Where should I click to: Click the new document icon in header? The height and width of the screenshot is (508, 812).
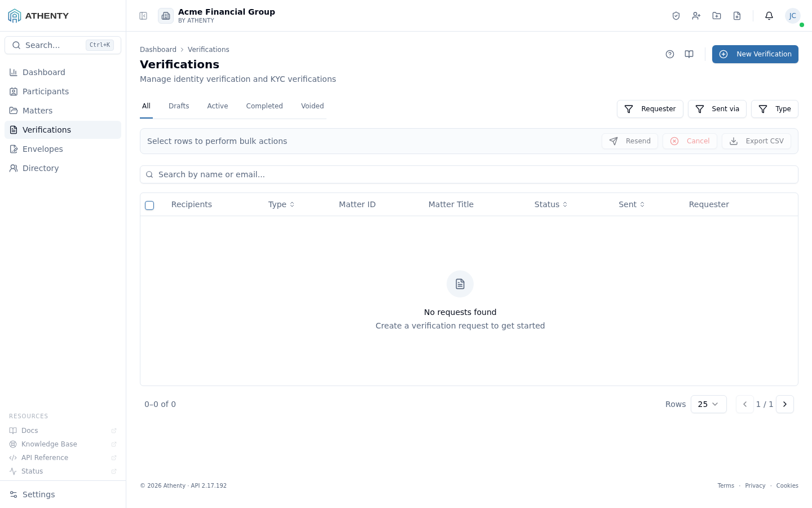click(x=737, y=16)
